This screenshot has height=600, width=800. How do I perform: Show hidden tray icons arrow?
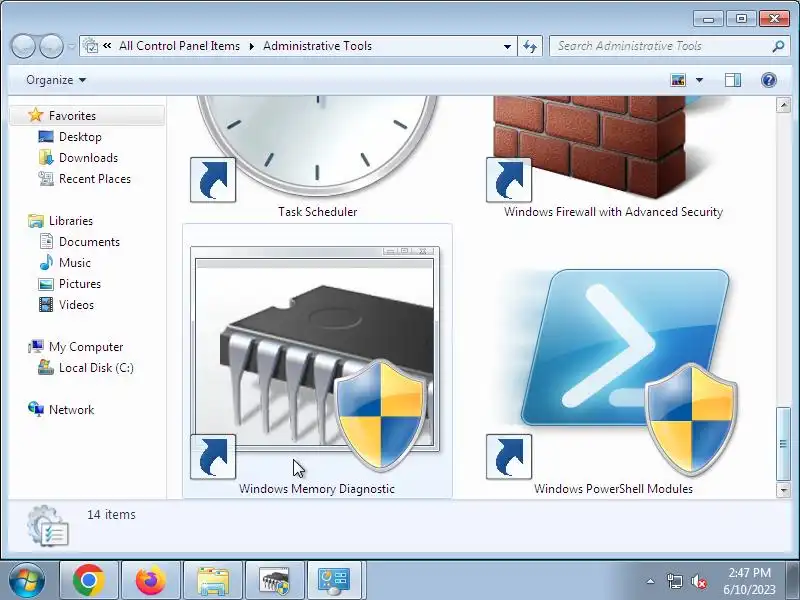[x=650, y=581]
